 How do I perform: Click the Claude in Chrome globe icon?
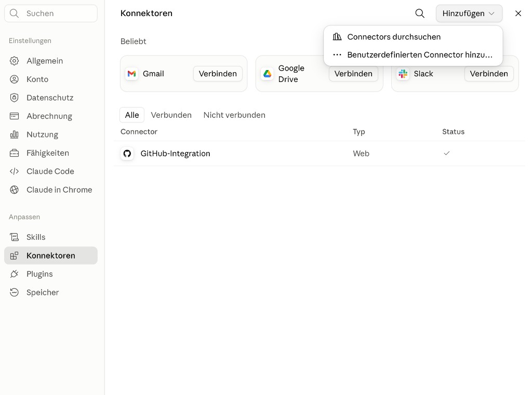click(14, 190)
